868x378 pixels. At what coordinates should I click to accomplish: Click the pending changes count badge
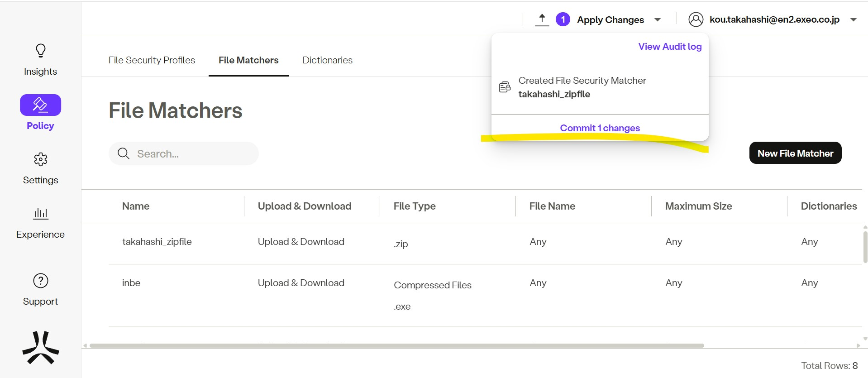(x=563, y=19)
